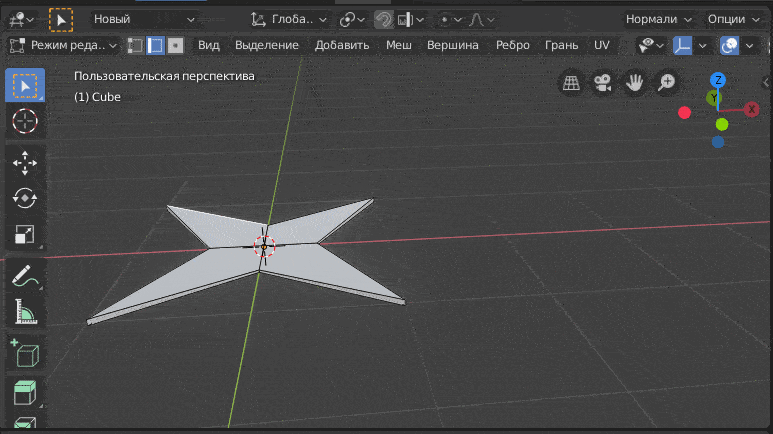Pick the Rotate tool
The width and height of the screenshot is (773, 434).
25,198
